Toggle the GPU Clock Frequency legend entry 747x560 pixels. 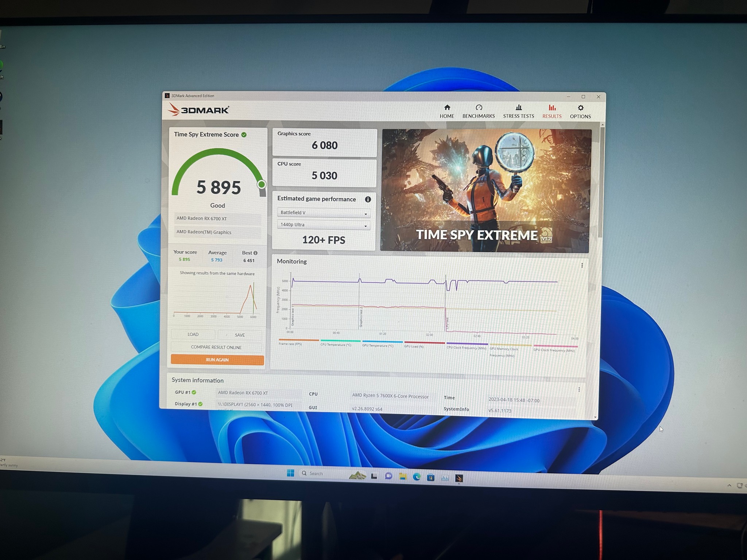555,348
